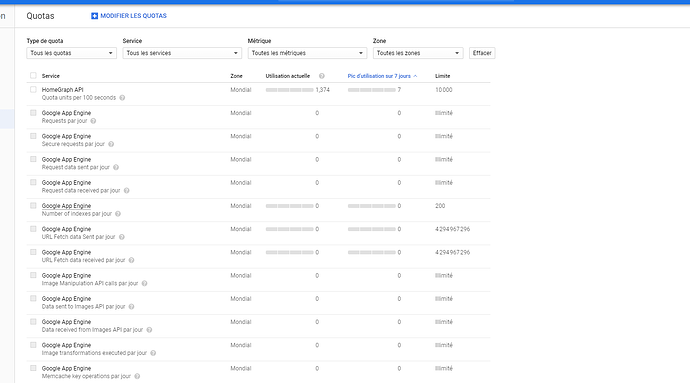Screen dimensions: 690x383
Task: Click help icon for Request data sent par jour
Action: tap(116, 167)
